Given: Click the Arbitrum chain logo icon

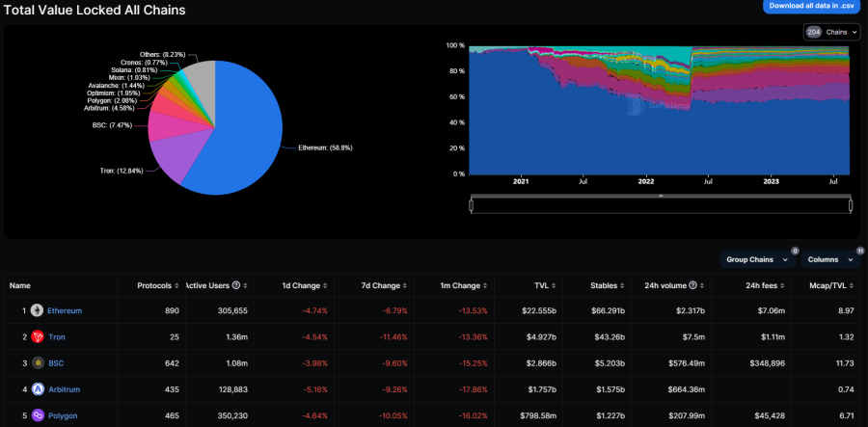Looking at the screenshot, I should (37, 389).
